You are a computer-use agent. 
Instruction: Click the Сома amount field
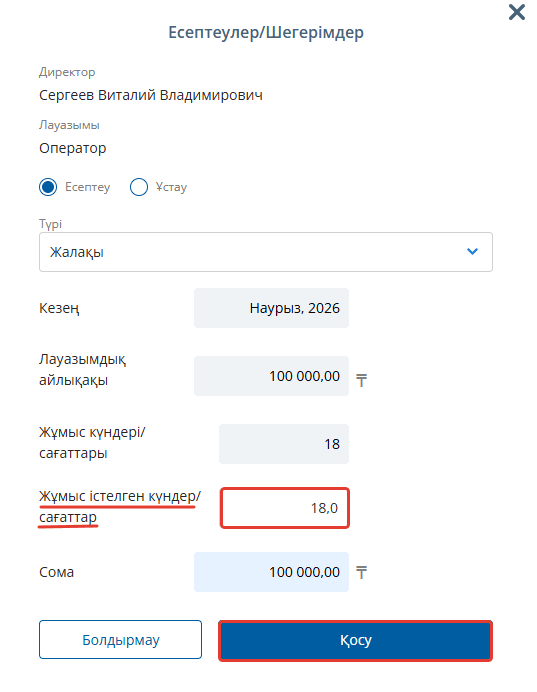point(271,572)
